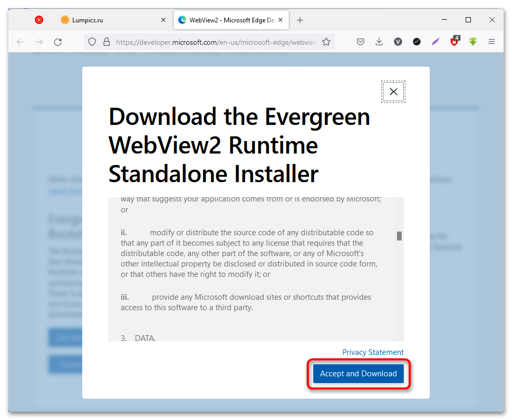Go forward to the next page

coord(39,42)
